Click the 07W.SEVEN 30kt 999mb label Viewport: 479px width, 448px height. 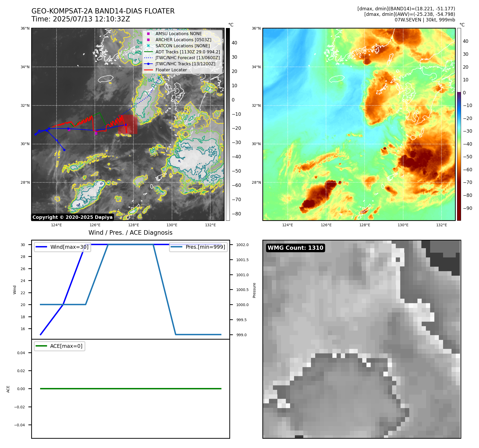(425, 20)
